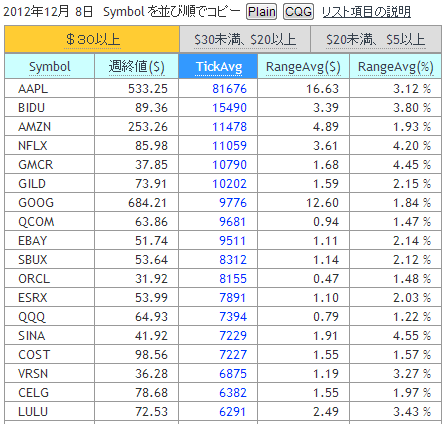Screen dimensions: 444x424
Task: Click the 10202 TickAvg value
Action: pos(229,184)
